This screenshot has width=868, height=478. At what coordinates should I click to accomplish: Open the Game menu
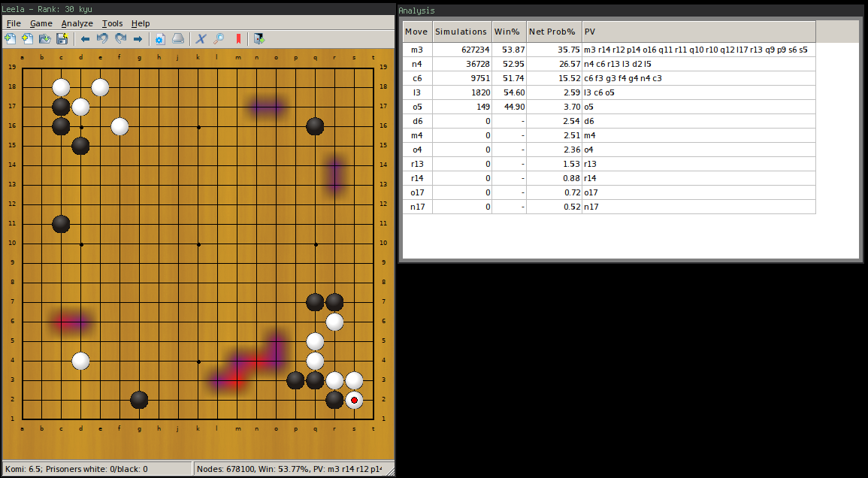point(41,23)
